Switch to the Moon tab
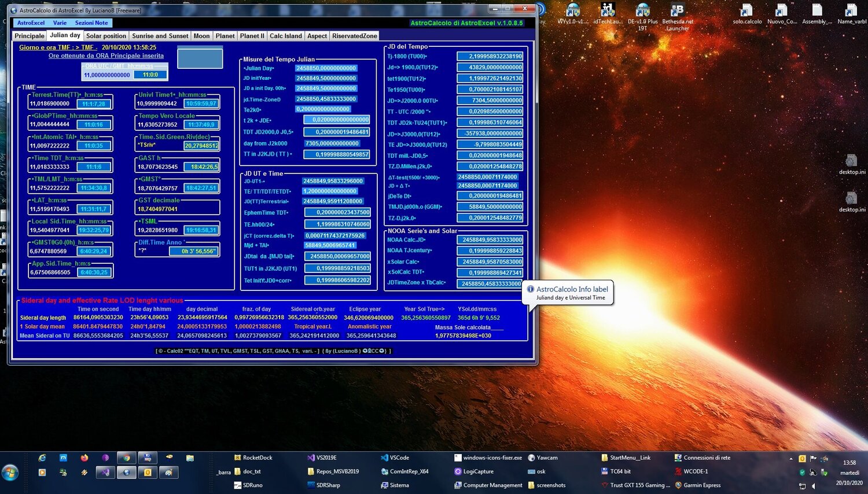The image size is (868, 494). 201,36
